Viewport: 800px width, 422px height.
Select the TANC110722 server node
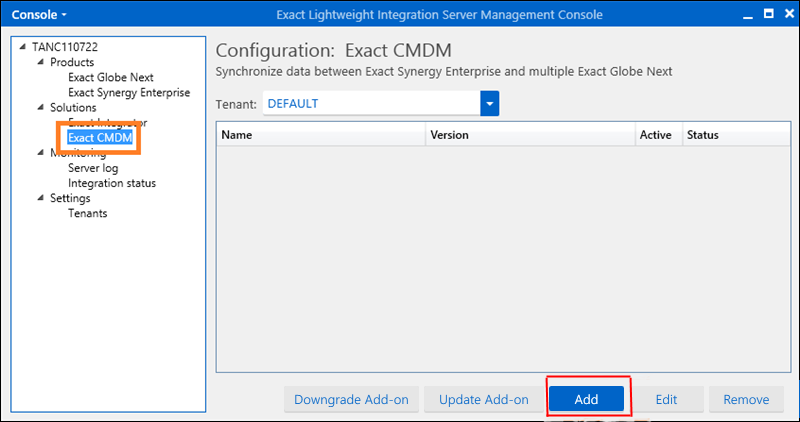click(x=65, y=47)
